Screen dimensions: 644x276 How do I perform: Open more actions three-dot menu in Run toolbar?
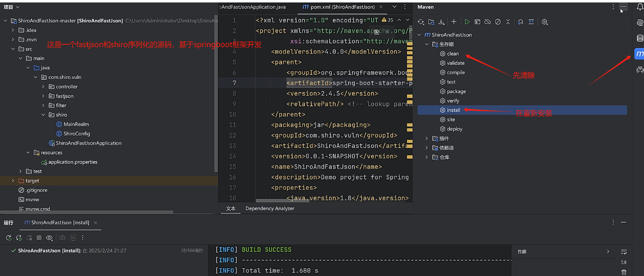[82, 238]
